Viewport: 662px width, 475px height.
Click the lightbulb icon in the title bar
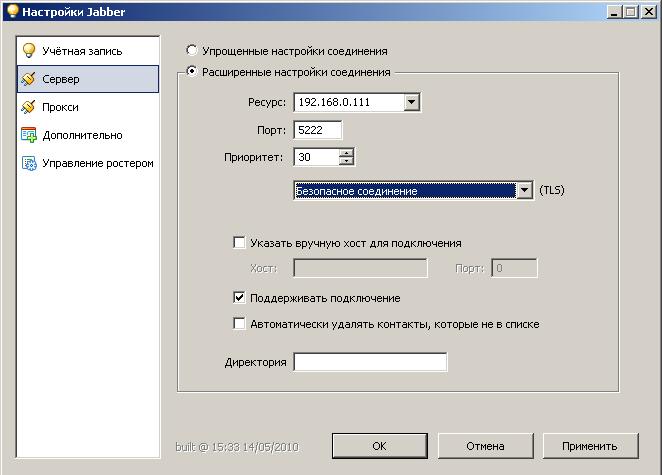[12, 11]
